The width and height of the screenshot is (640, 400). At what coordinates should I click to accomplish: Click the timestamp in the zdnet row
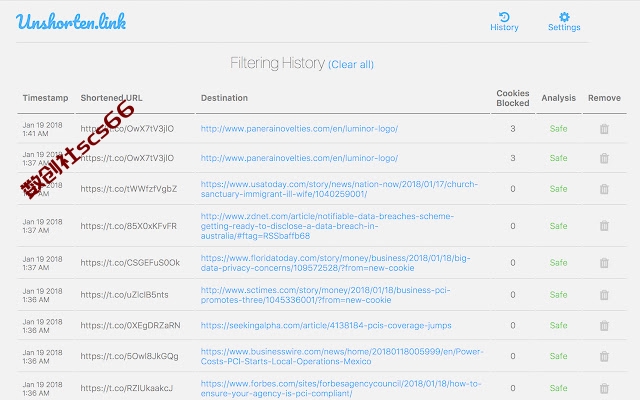pyautogui.click(x=42, y=226)
